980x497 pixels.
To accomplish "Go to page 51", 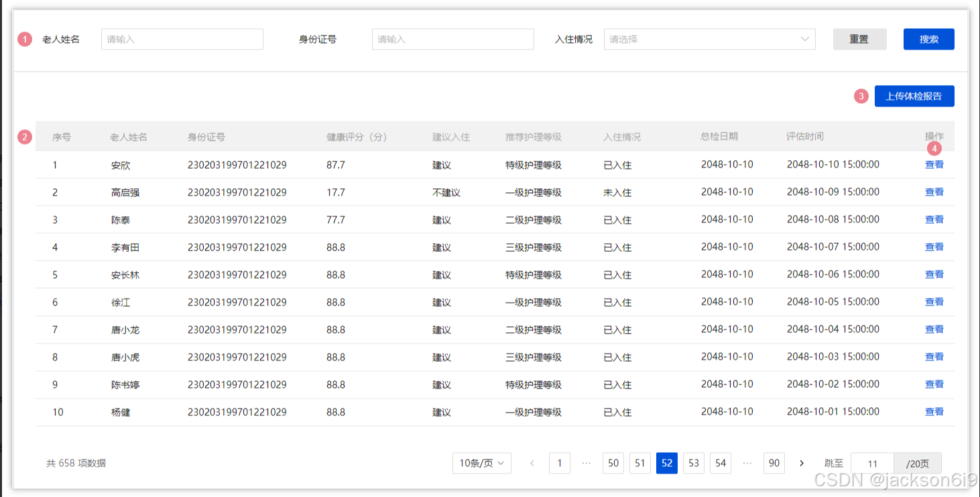I will pyautogui.click(x=640, y=463).
